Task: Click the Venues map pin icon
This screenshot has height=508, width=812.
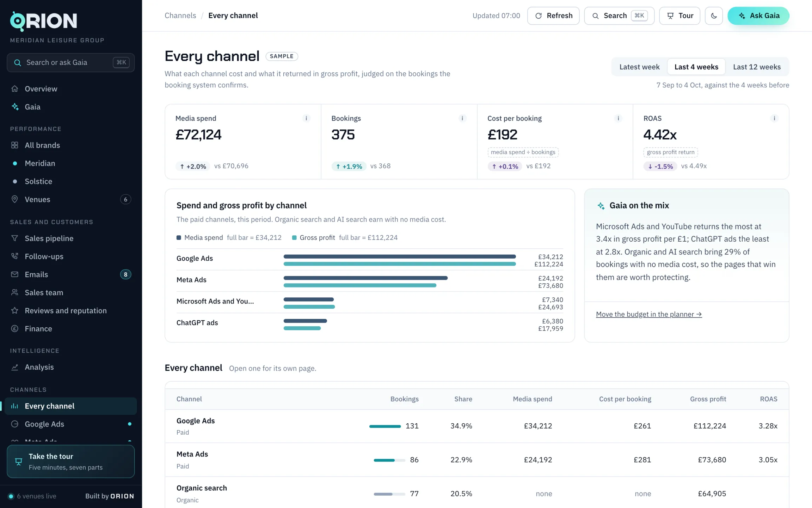Action: [14, 199]
